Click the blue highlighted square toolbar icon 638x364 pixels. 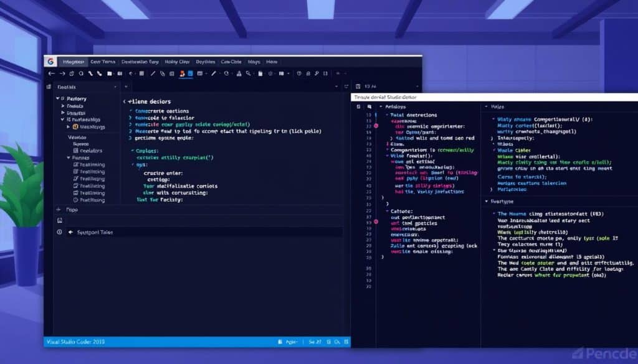tap(190, 73)
